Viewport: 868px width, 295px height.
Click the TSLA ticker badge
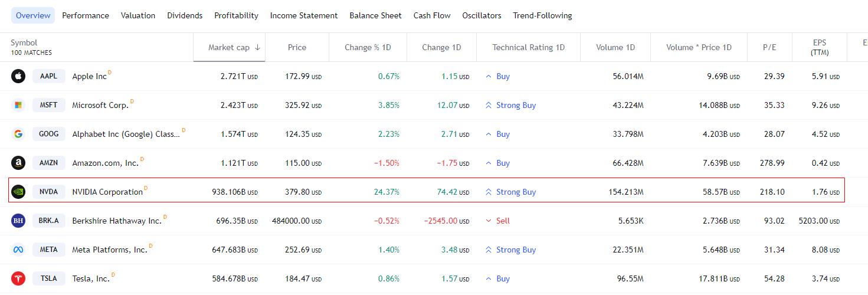pos(48,278)
